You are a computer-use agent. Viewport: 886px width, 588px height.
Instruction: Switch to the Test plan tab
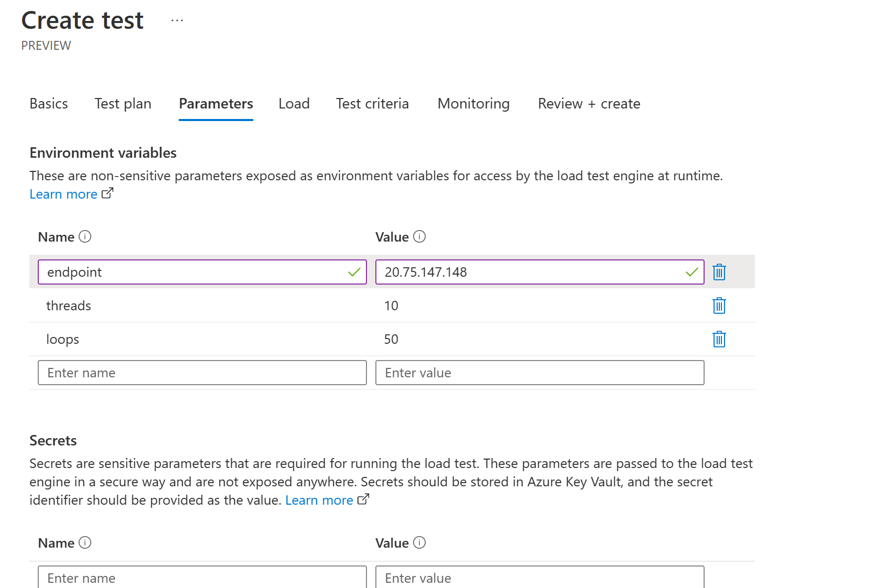point(123,104)
